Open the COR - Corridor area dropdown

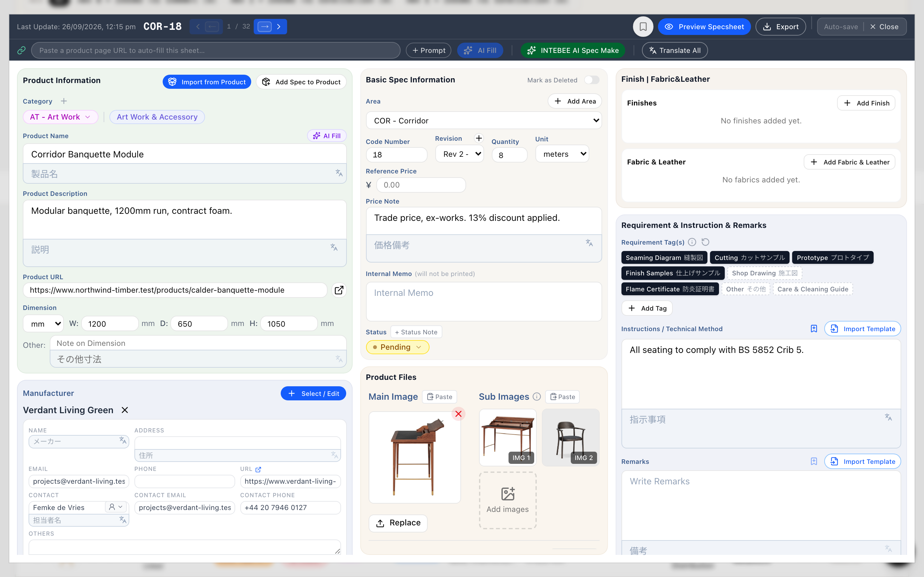[484, 121]
